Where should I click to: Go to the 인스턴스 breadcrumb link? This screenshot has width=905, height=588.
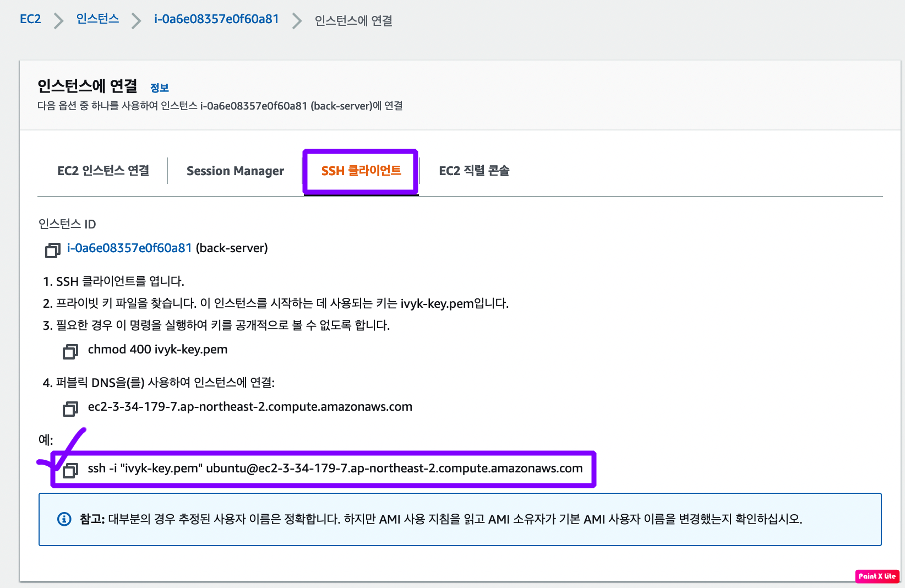[97, 19]
